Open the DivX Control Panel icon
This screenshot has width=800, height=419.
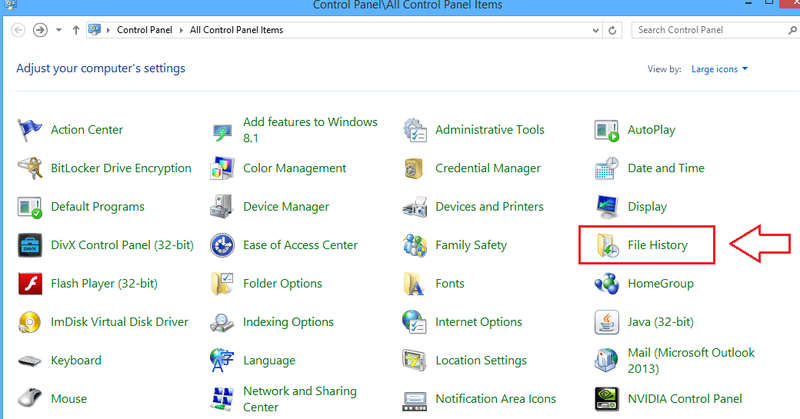(30, 245)
